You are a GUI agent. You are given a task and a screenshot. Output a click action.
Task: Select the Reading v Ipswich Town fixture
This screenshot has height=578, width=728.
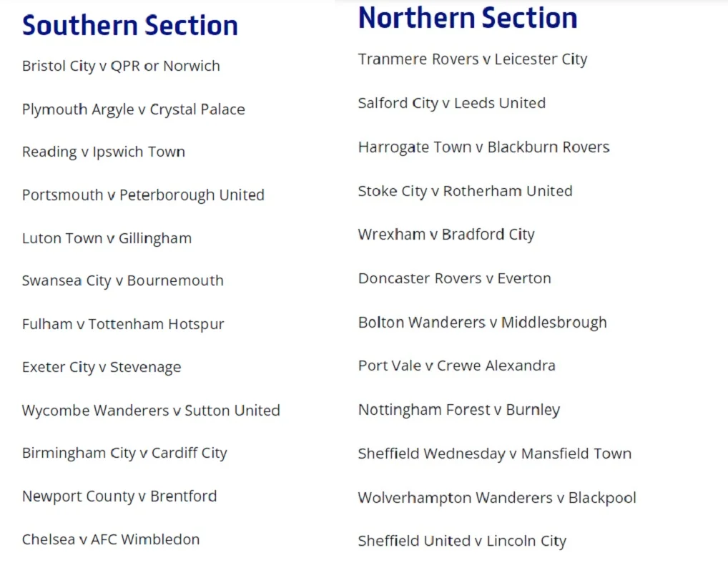tap(103, 152)
